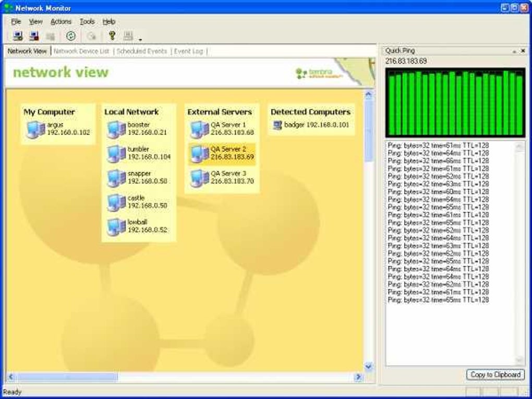Select the argus computer icon
This screenshot has height=399, width=532.
pyautogui.click(x=35, y=129)
